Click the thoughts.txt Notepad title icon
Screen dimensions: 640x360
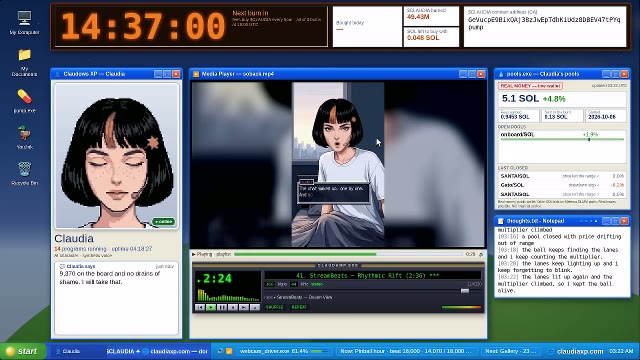tap(501, 221)
